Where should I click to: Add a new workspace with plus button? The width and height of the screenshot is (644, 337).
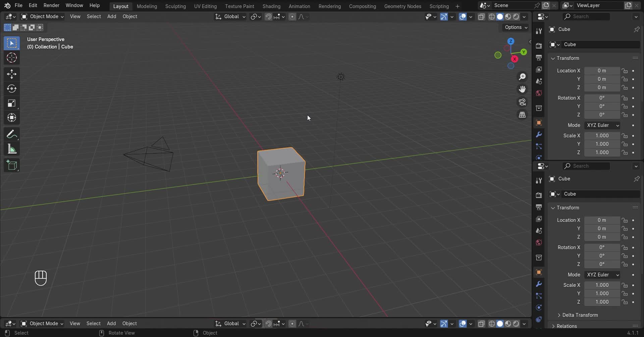point(457,6)
